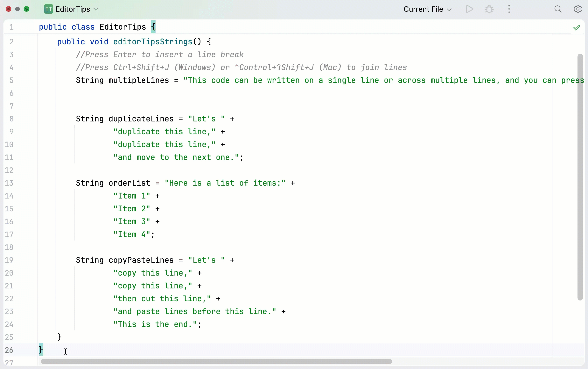This screenshot has width=588, height=369.
Task: Click the closing brace on line 25
Action: coord(59,337)
